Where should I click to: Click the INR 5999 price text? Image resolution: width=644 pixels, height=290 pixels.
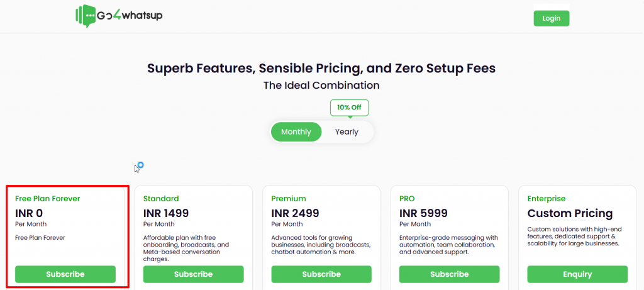click(x=422, y=213)
